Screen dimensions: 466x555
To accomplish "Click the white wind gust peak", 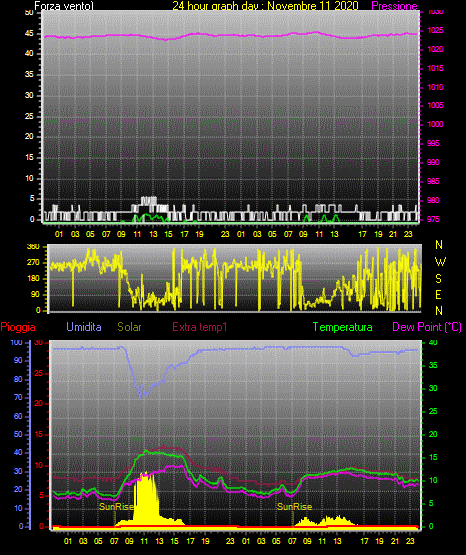I will [x=149, y=200].
